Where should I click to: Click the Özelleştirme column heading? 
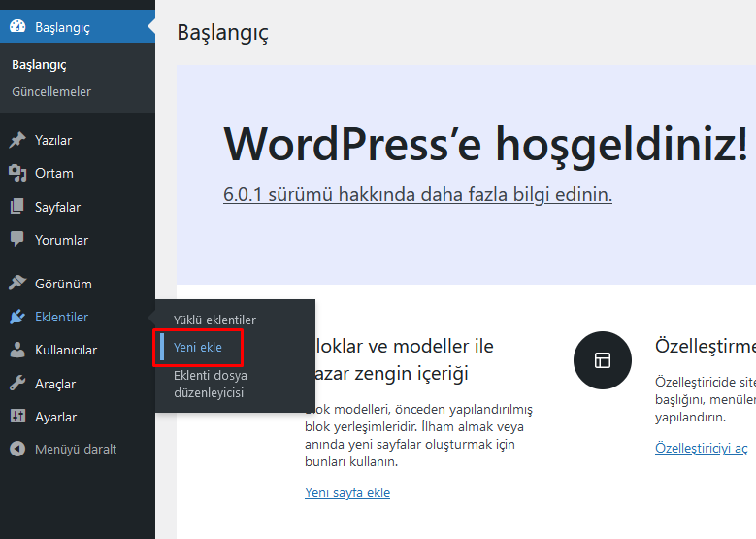706,346
